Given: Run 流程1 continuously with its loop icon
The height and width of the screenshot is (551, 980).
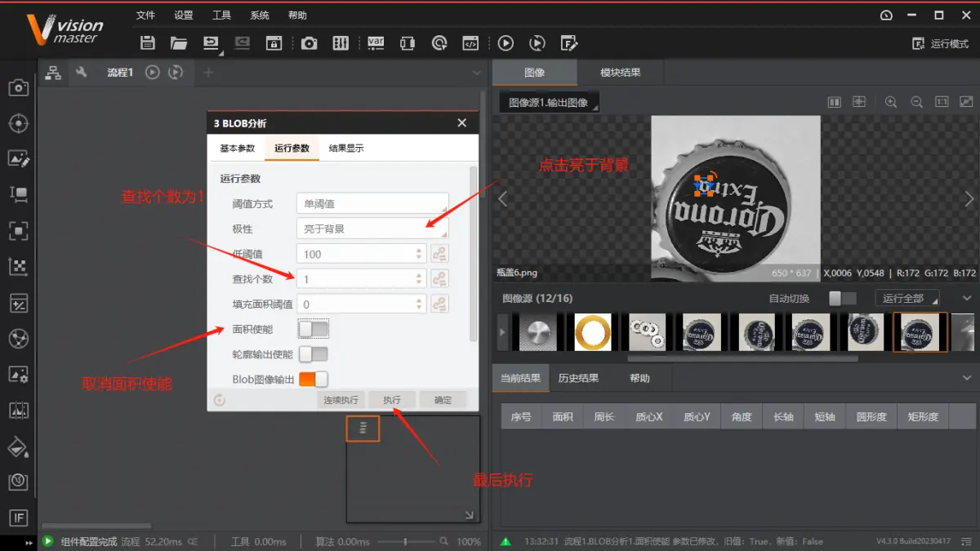Looking at the screenshot, I should [176, 73].
